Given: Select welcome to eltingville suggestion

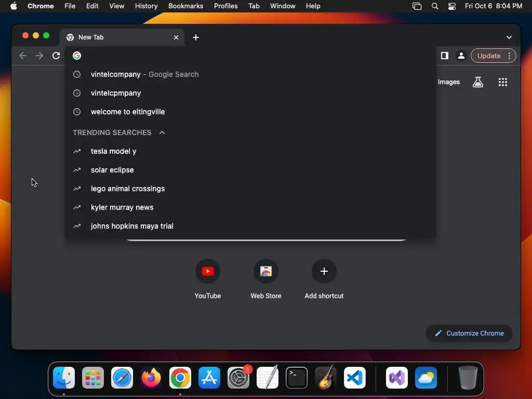Looking at the screenshot, I should (x=250, y=112).
